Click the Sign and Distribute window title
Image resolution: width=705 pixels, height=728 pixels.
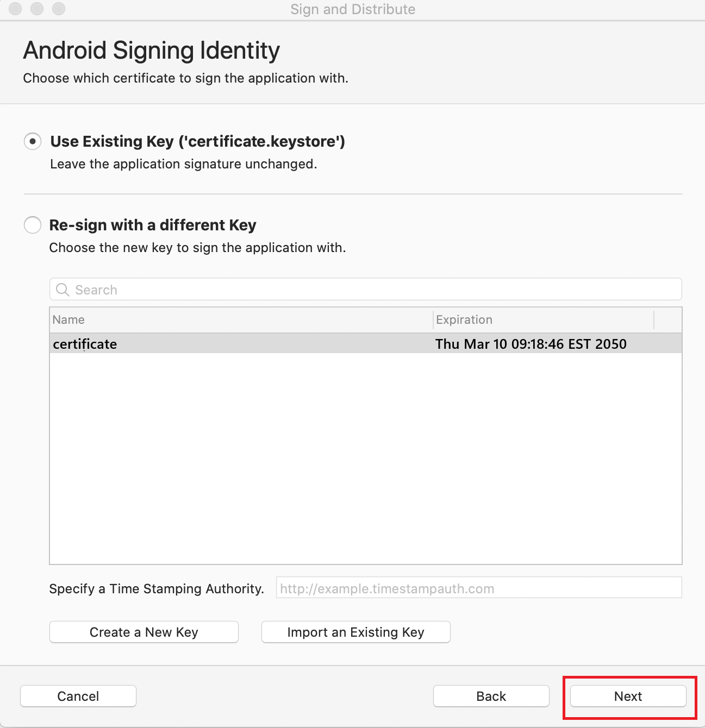tap(353, 9)
